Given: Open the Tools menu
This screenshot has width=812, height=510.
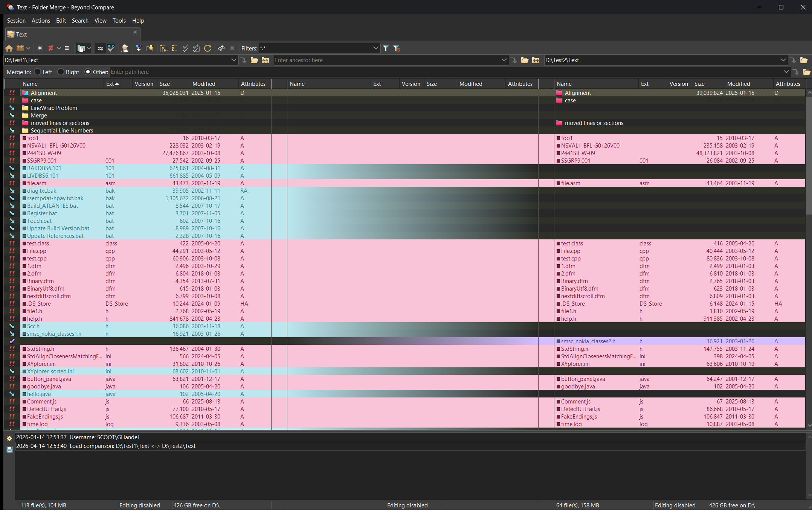Looking at the screenshot, I should pos(119,21).
